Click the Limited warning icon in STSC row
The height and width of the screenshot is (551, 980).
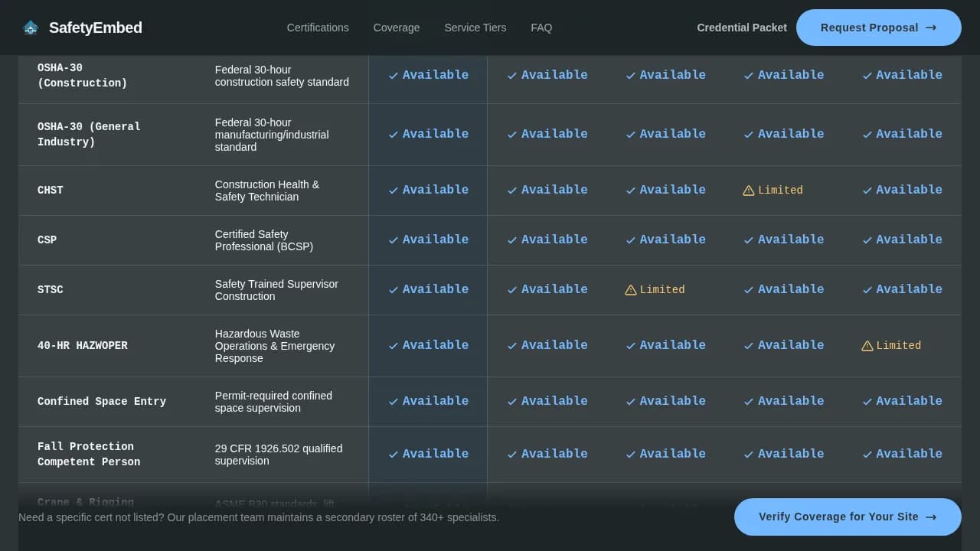(x=631, y=290)
